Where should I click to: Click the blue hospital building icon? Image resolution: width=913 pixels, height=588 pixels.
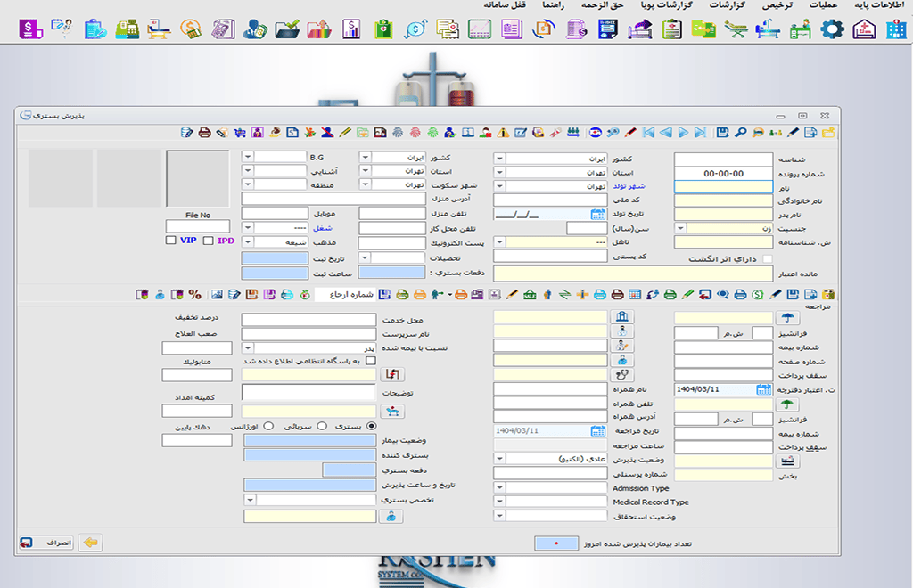click(x=896, y=29)
